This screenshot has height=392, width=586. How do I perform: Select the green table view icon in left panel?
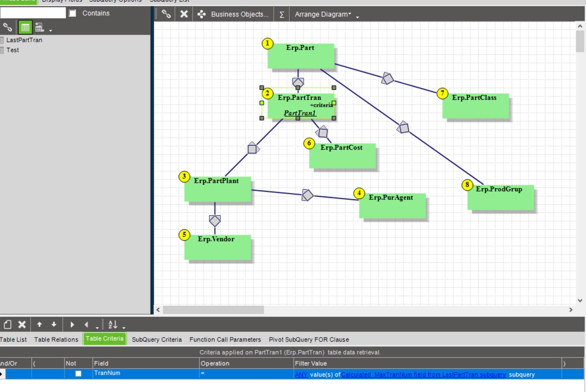pos(25,27)
